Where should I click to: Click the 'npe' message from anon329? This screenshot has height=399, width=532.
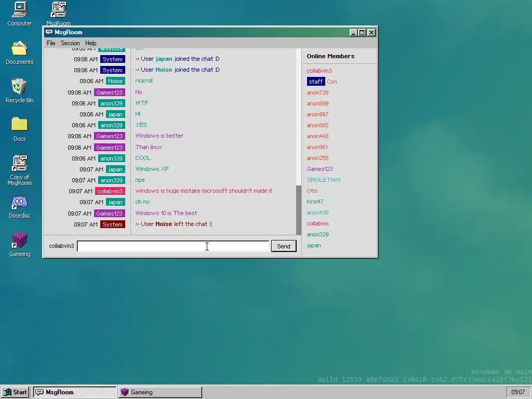[x=140, y=180]
